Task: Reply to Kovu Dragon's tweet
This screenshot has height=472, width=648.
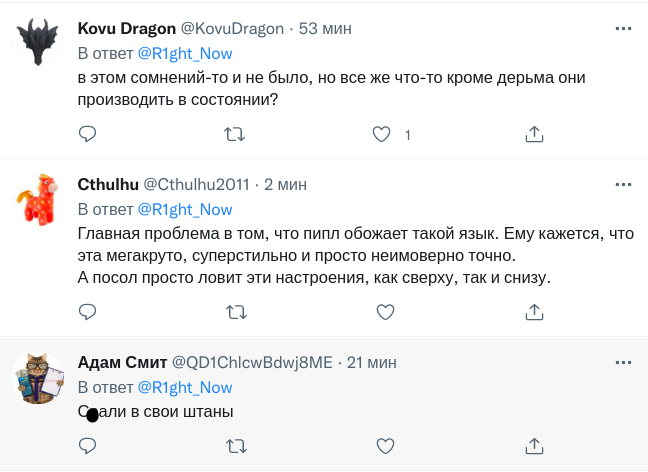Action: pos(87,133)
